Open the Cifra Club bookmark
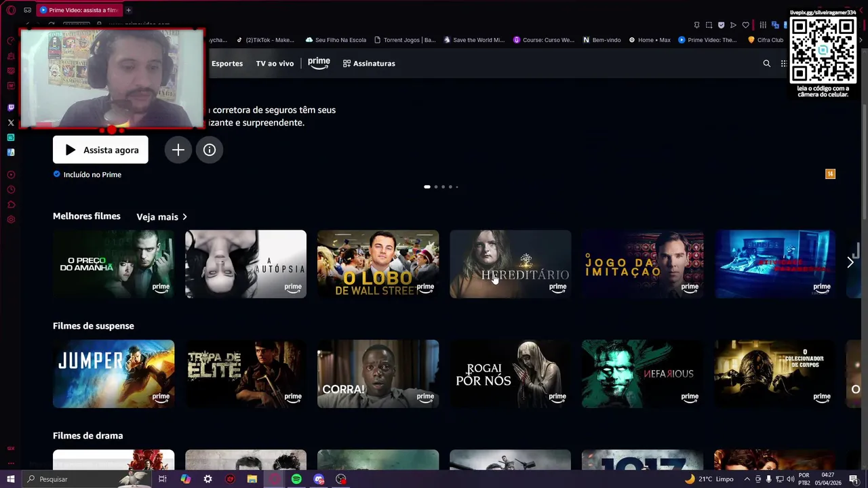 (x=766, y=40)
